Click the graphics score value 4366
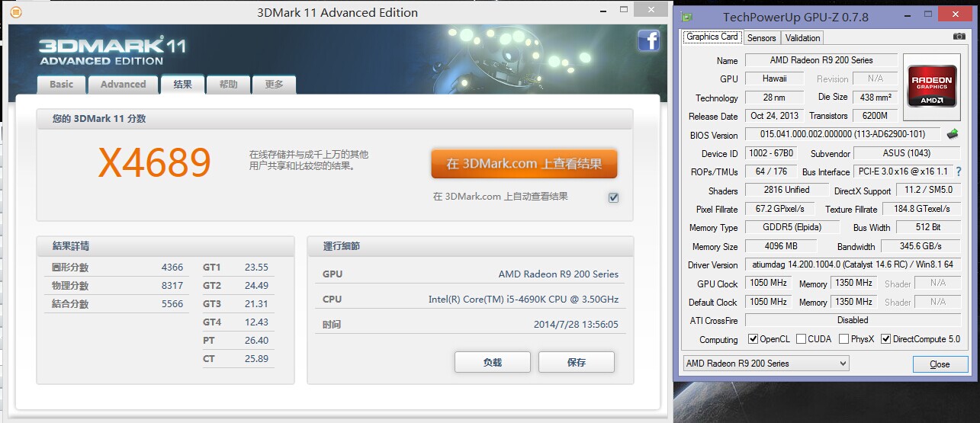This screenshot has height=423, width=980. (x=172, y=268)
